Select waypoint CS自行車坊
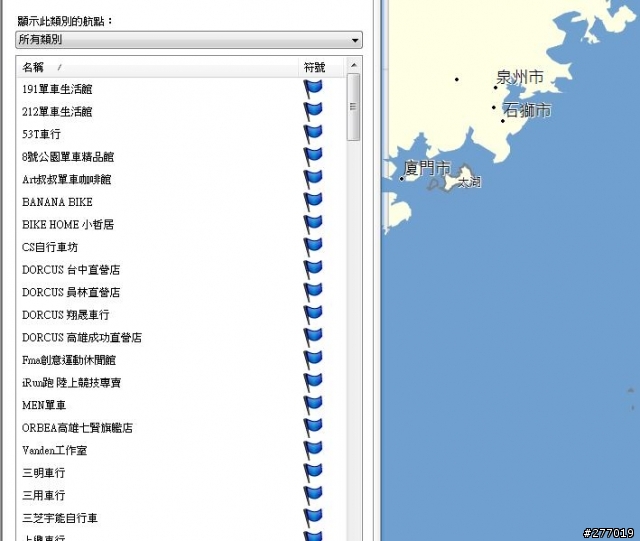This screenshot has width=640, height=541. click(50, 247)
